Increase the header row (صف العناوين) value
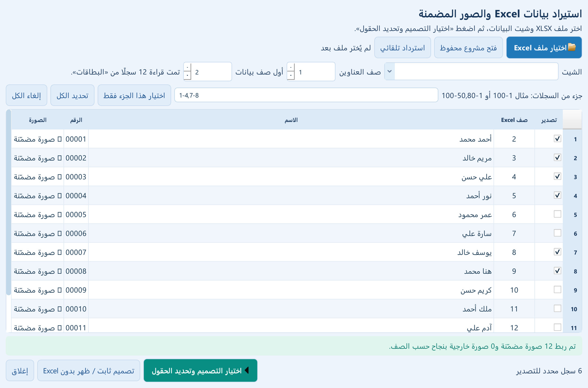Image resolution: width=588 pixels, height=388 pixels. click(291, 67)
